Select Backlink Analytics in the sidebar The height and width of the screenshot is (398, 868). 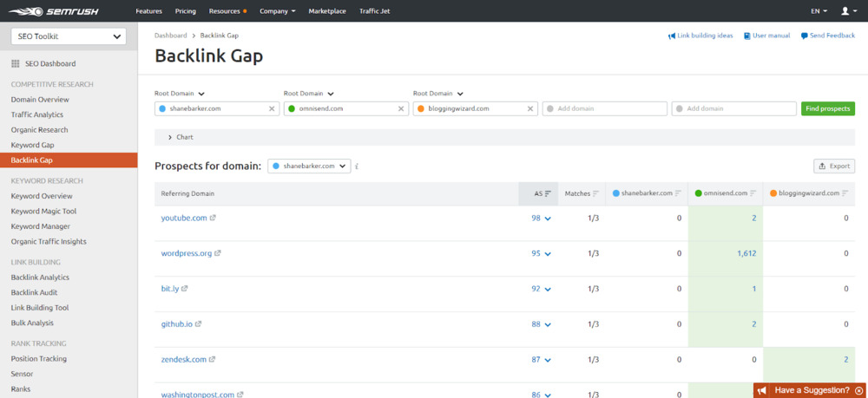[x=40, y=277]
